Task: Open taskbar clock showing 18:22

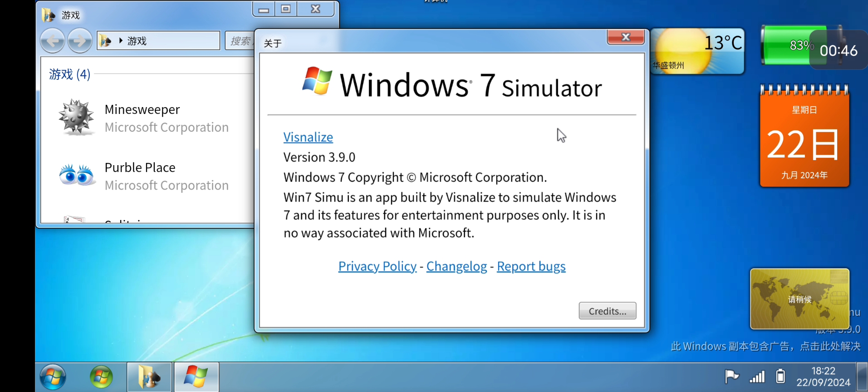Action: (x=823, y=377)
